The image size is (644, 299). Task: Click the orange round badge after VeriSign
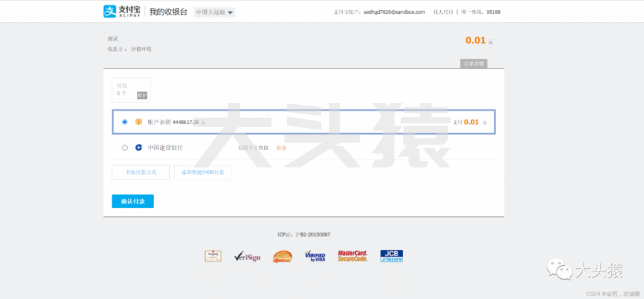click(x=282, y=256)
